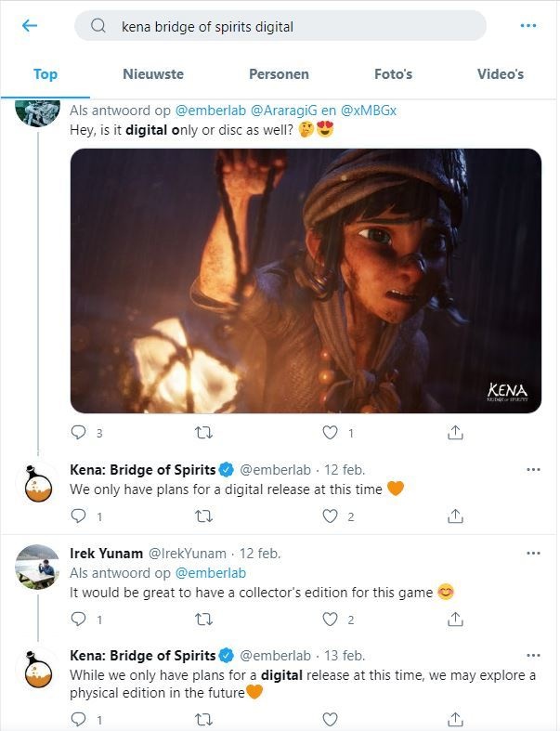Open the Personen tab
The width and height of the screenshot is (560, 731).
(x=279, y=74)
